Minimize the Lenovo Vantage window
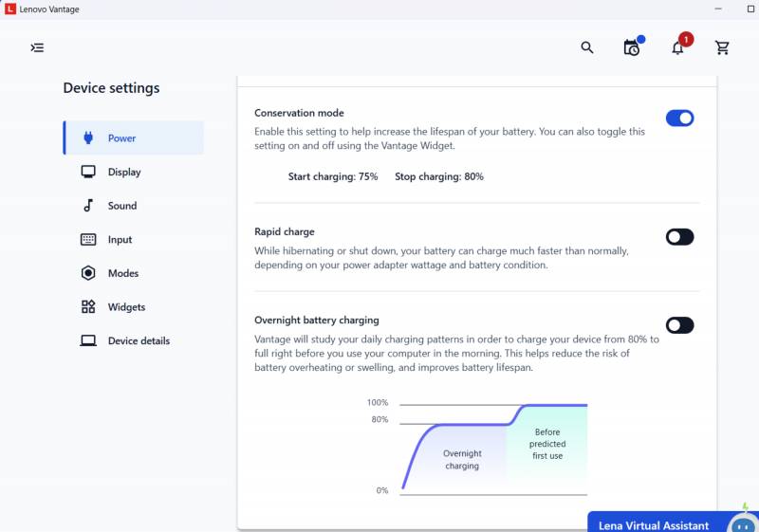This screenshot has width=759, height=532. pos(718,9)
